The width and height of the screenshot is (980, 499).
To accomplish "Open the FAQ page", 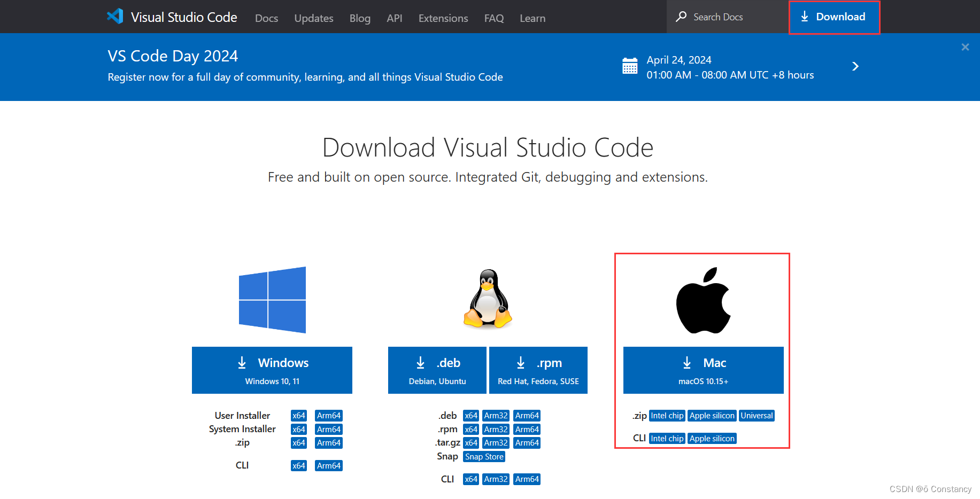I will pyautogui.click(x=494, y=18).
